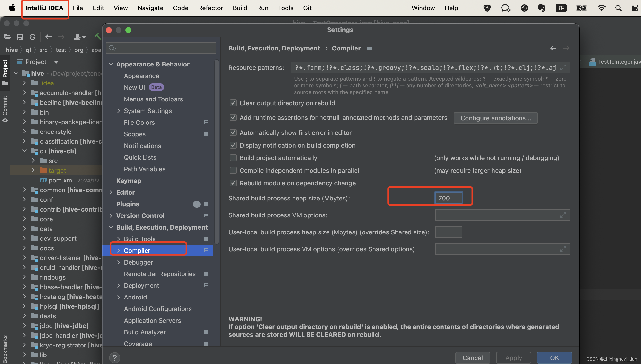Click the project-level icon next to Version Control
The width and height of the screenshot is (641, 364).
coord(206,215)
